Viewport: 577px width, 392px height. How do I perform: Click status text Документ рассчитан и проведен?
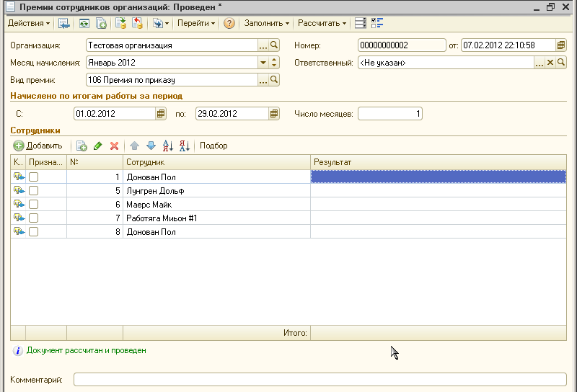click(x=87, y=350)
